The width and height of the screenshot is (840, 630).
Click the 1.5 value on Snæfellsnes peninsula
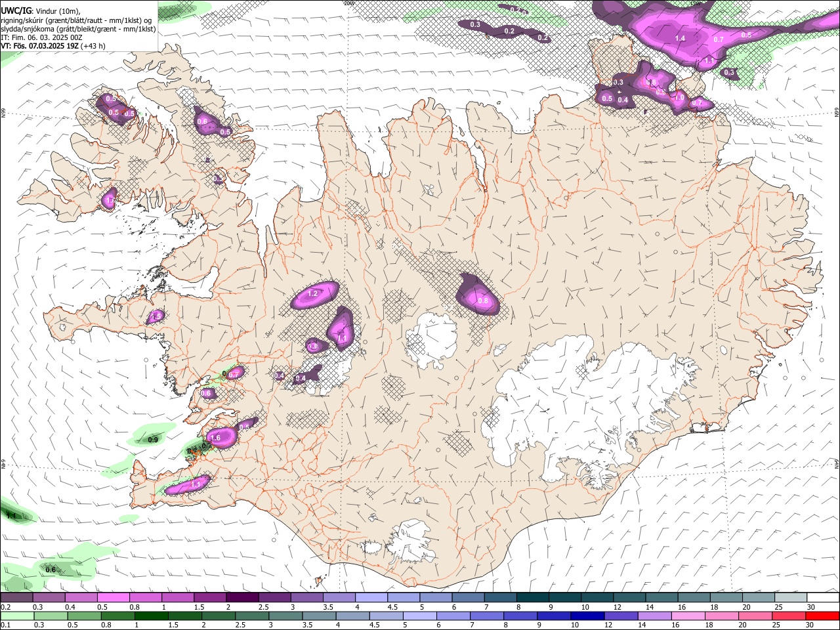click(x=156, y=317)
